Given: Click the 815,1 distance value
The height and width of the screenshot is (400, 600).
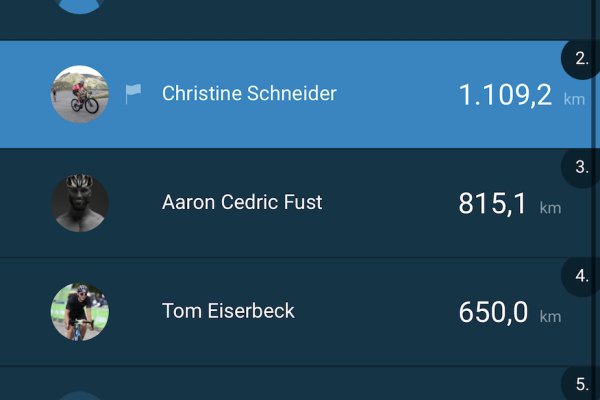Looking at the screenshot, I should [492, 204].
